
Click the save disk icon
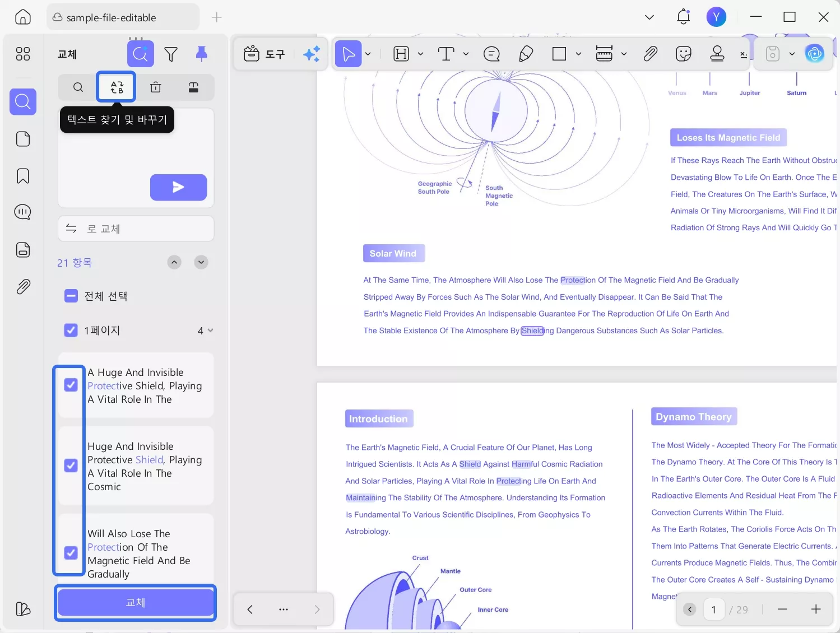pyautogui.click(x=773, y=54)
